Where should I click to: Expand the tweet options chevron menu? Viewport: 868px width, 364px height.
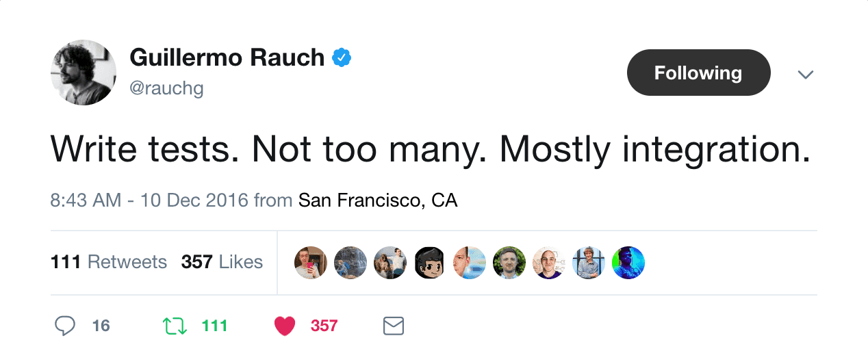click(806, 74)
